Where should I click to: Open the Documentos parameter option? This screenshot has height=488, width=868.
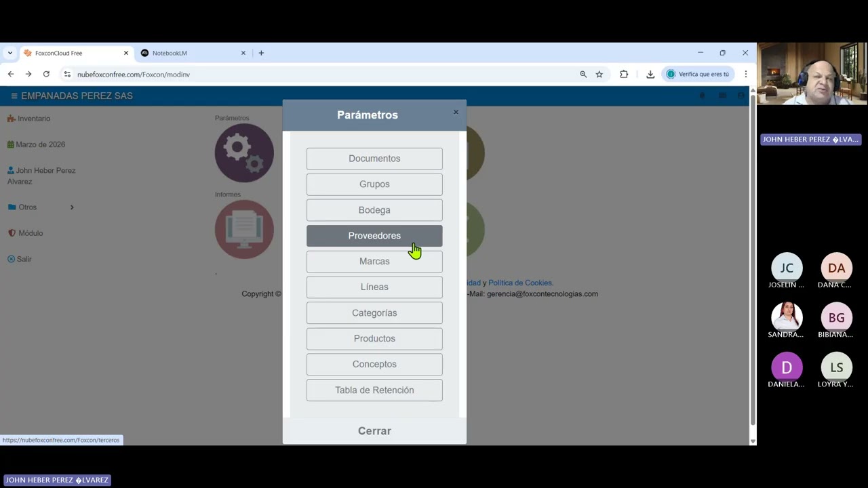point(374,159)
